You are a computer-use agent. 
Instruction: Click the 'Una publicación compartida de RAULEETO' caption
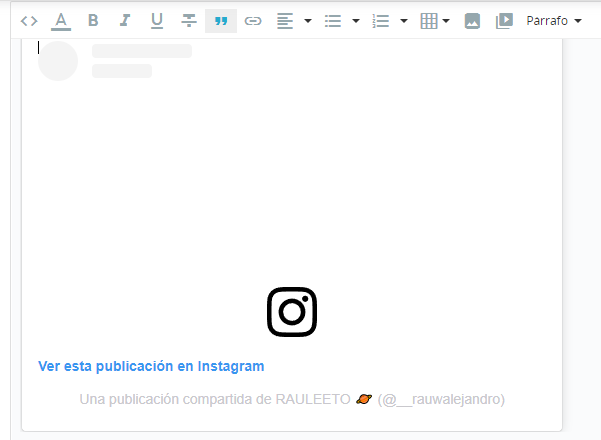(x=292, y=399)
